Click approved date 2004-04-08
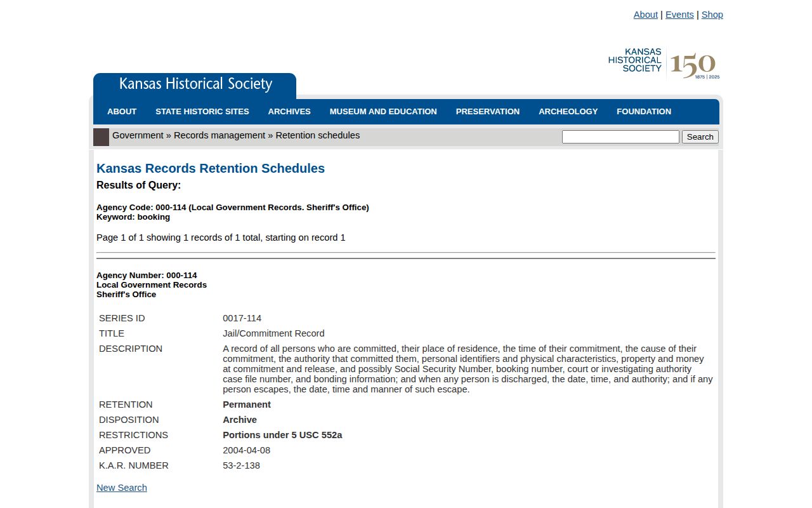 (246, 450)
